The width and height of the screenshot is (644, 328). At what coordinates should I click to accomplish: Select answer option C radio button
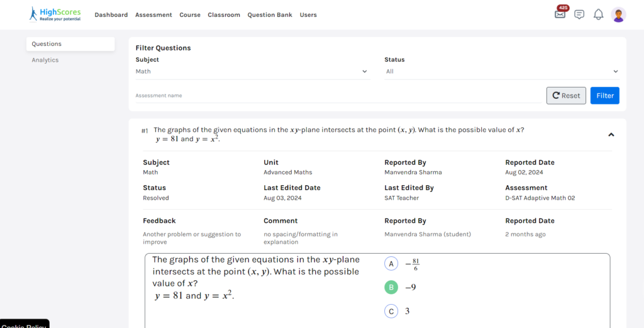coord(391,311)
